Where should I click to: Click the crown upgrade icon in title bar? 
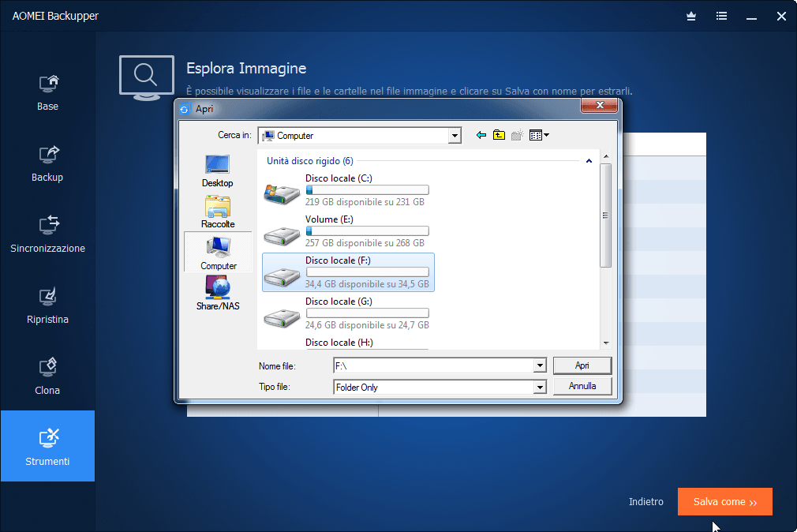[690, 17]
